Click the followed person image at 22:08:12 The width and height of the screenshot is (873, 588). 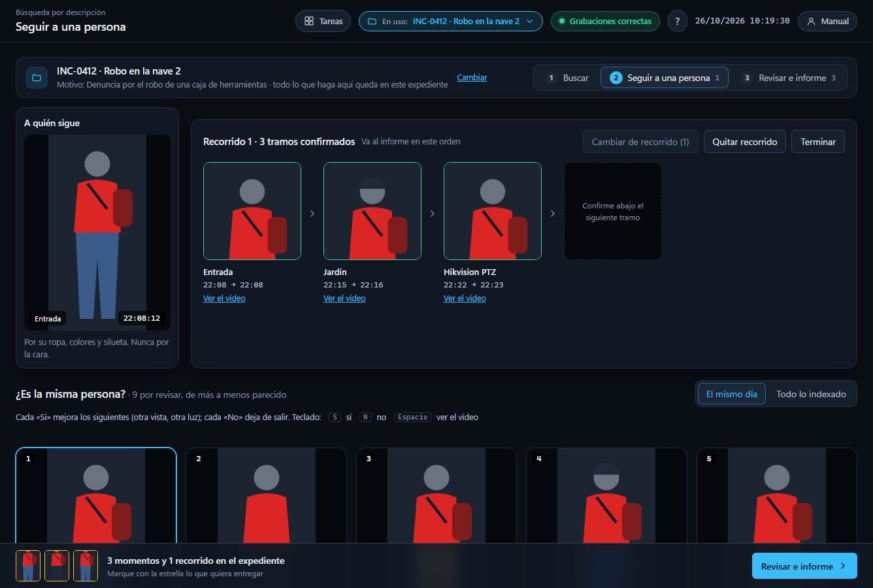(x=97, y=233)
